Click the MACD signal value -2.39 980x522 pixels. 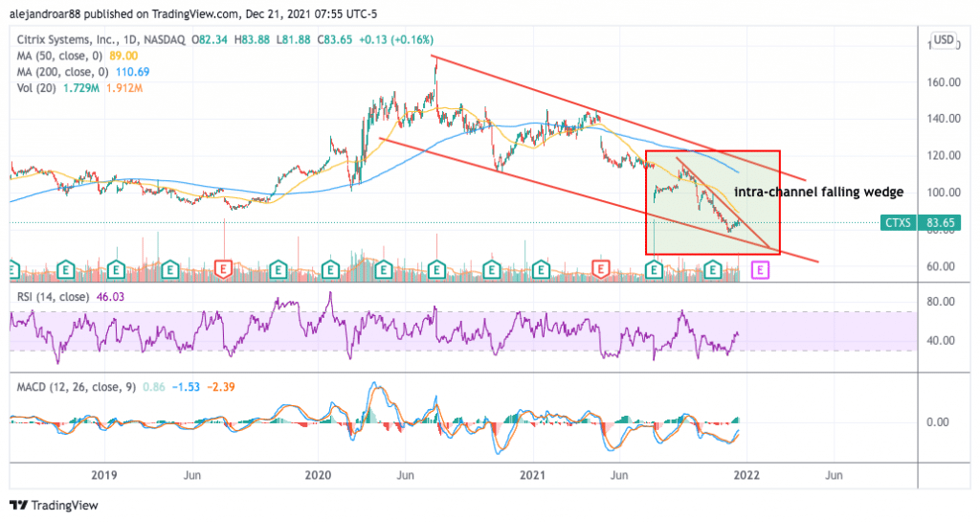tap(221, 388)
